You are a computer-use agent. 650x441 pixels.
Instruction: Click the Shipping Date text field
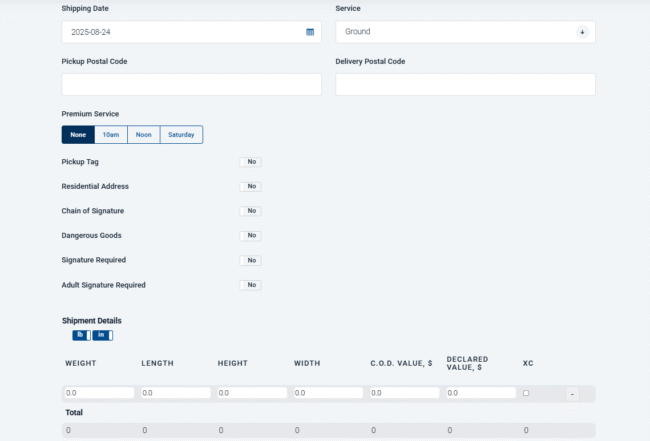tap(180, 32)
